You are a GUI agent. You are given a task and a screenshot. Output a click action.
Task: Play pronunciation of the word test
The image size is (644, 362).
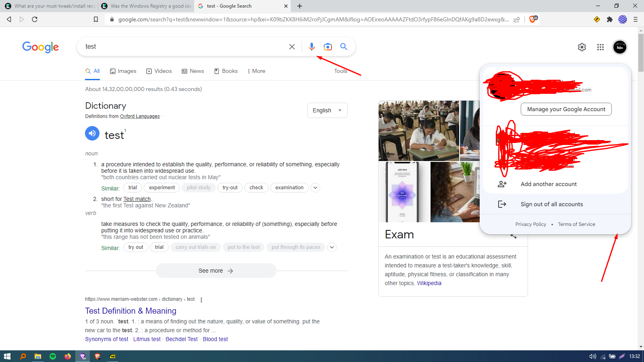point(92,133)
